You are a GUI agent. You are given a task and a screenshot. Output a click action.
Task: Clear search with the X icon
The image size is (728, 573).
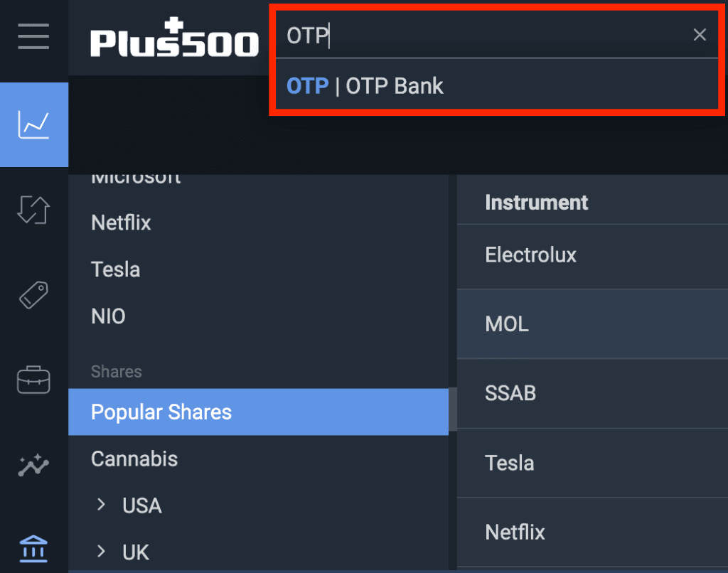(700, 35)
